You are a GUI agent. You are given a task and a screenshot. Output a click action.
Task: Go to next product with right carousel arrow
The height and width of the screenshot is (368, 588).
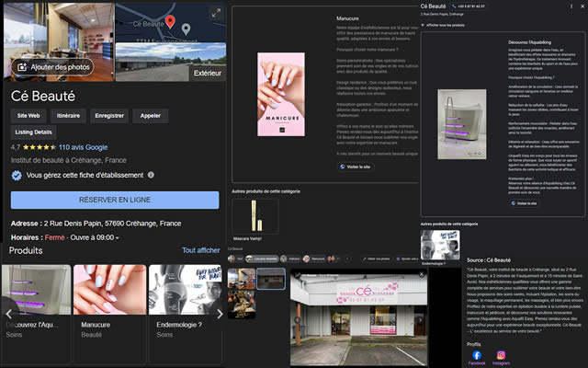(x=220, y=314)
